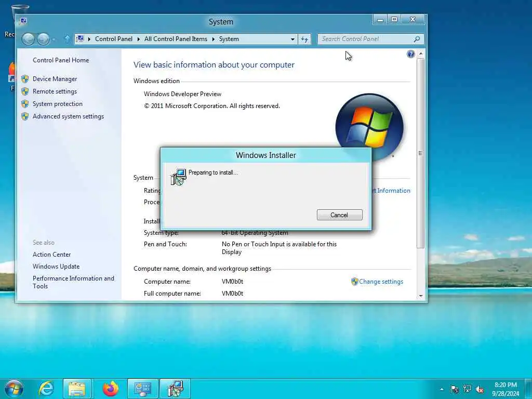
Task: Cancel the Windows Installer dialog
Action: [339, 215]
